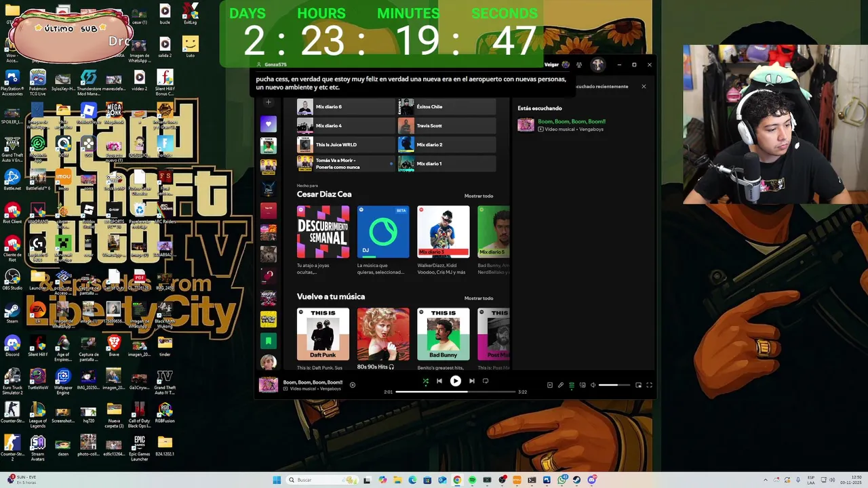Screen dimensions: 868x488
Task: Open Mix diario 1 shortcut
Action: pos(446,163)
